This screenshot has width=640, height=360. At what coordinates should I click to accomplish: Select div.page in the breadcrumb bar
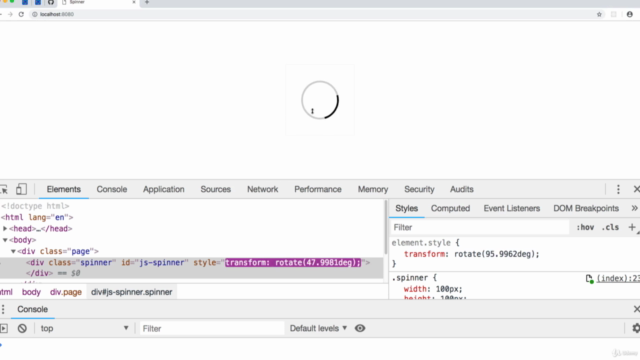pyautogui.click(x=66, y=292)
